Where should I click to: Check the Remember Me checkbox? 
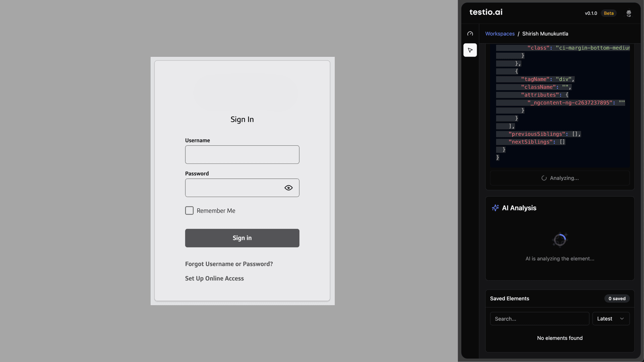click(x=190, y=210)
